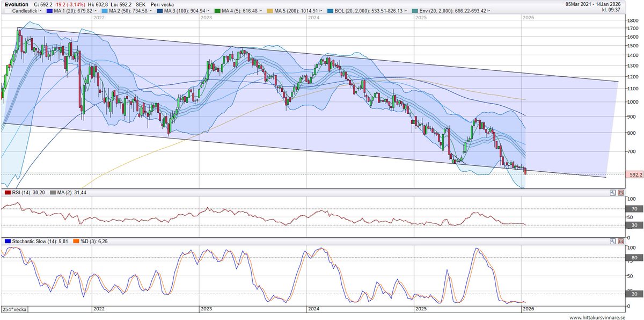
Task: Click the -19,2 (-3,14%) change value
Action: click(69, 4)
